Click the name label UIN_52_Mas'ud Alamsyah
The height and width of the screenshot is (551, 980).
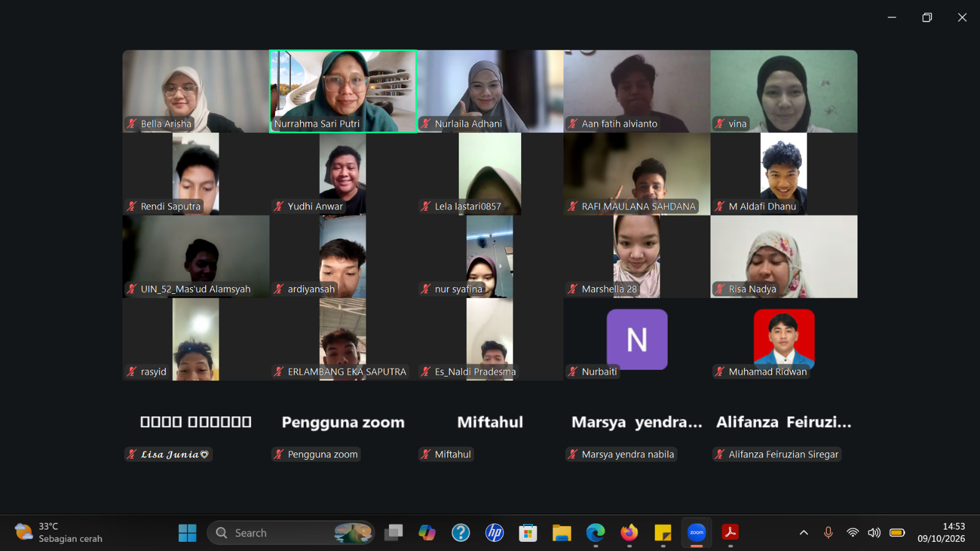click(195, 289)
